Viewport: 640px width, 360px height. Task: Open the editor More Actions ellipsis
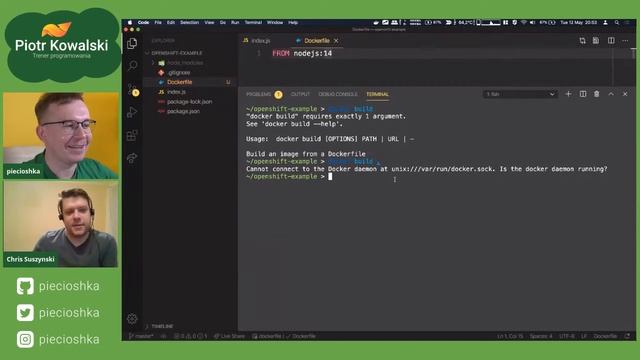pos(625,40)
